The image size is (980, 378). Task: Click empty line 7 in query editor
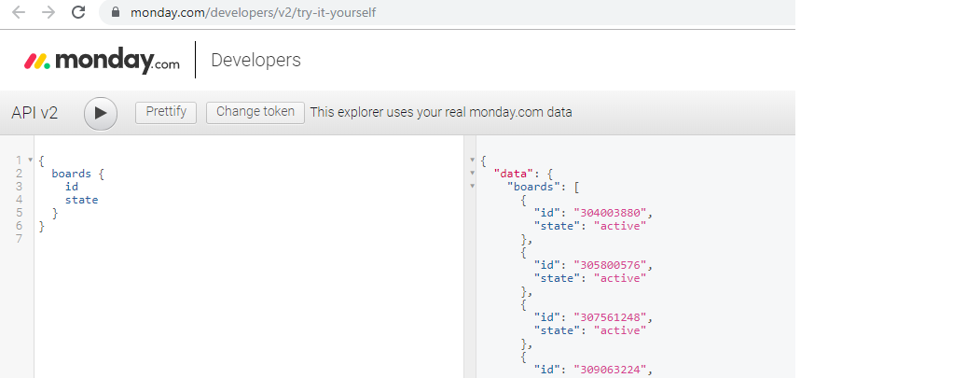(250, 239)
